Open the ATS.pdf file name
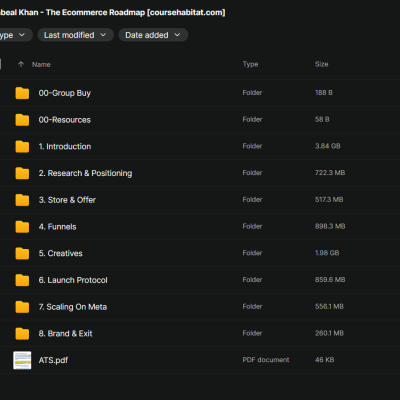This screenshot has width=400, height=400. (53, 360)
